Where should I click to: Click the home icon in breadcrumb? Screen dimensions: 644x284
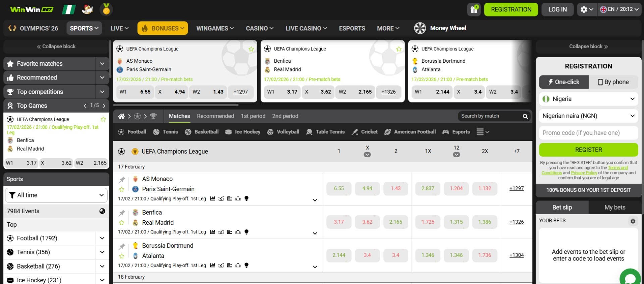point(121,116)
